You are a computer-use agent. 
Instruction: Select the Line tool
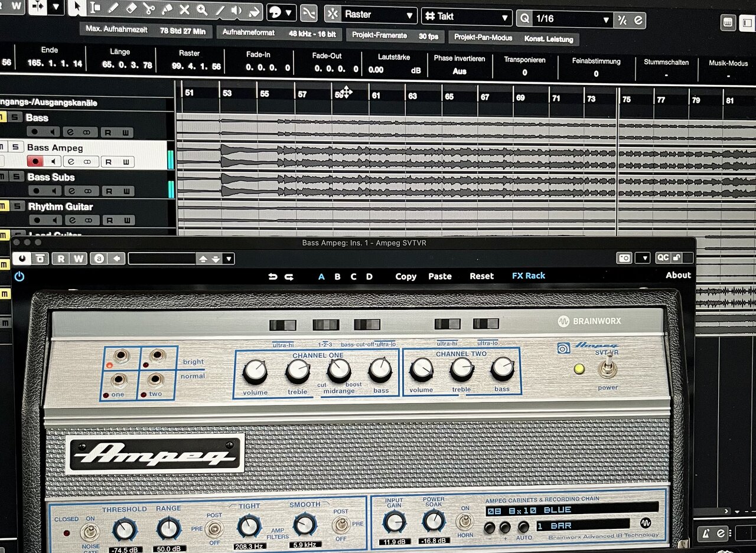(220, 11)
